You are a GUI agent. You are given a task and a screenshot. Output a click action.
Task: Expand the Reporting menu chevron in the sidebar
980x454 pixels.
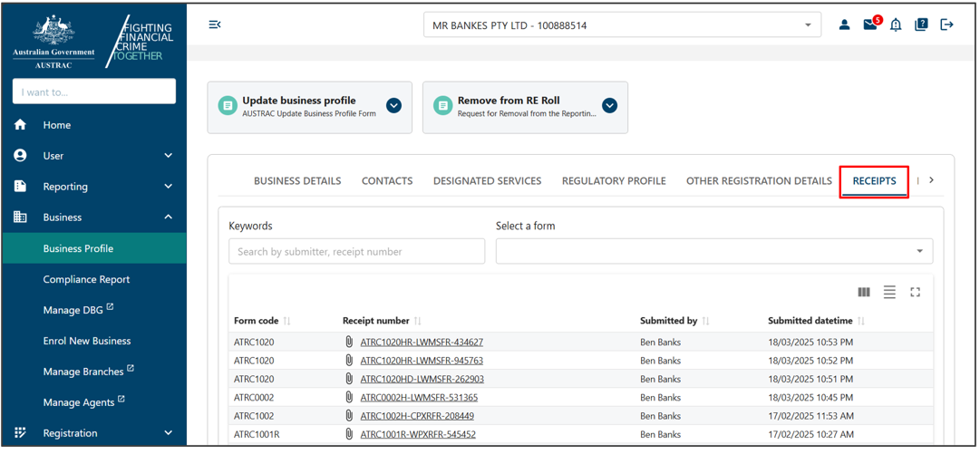click(x=168, y=186)
